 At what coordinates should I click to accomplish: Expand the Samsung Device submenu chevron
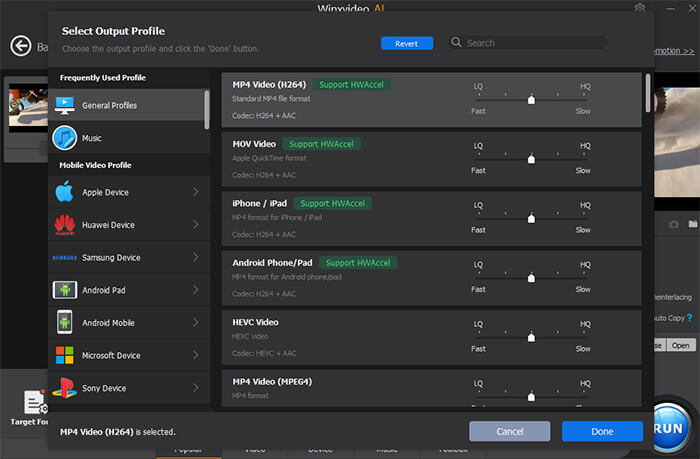[x=196, y=257]
